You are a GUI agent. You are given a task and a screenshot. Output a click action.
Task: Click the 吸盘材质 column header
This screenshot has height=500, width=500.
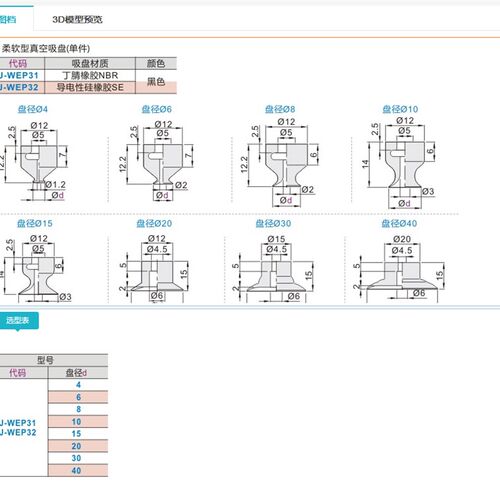90,63
